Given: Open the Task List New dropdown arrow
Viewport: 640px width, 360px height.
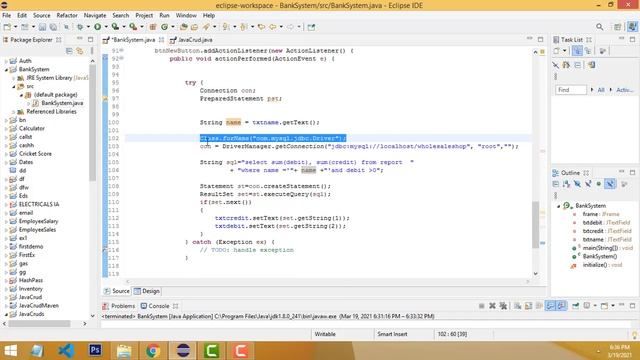Looking at the screenshot, I should coord(564,51).
